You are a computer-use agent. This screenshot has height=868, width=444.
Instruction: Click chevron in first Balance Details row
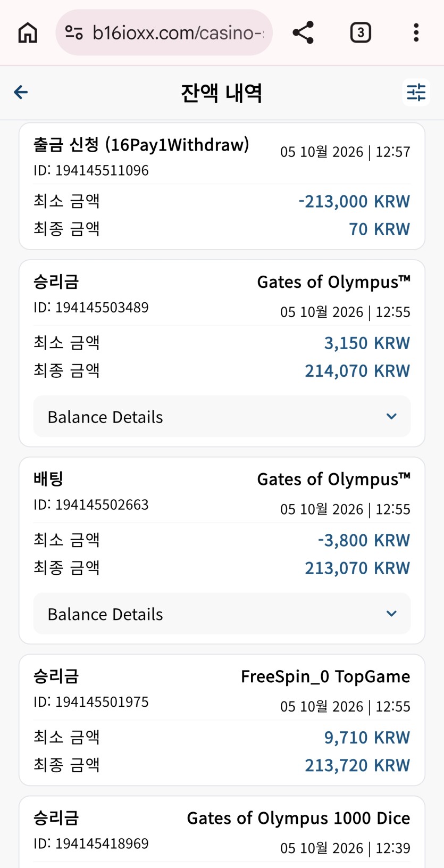[391, 416]
